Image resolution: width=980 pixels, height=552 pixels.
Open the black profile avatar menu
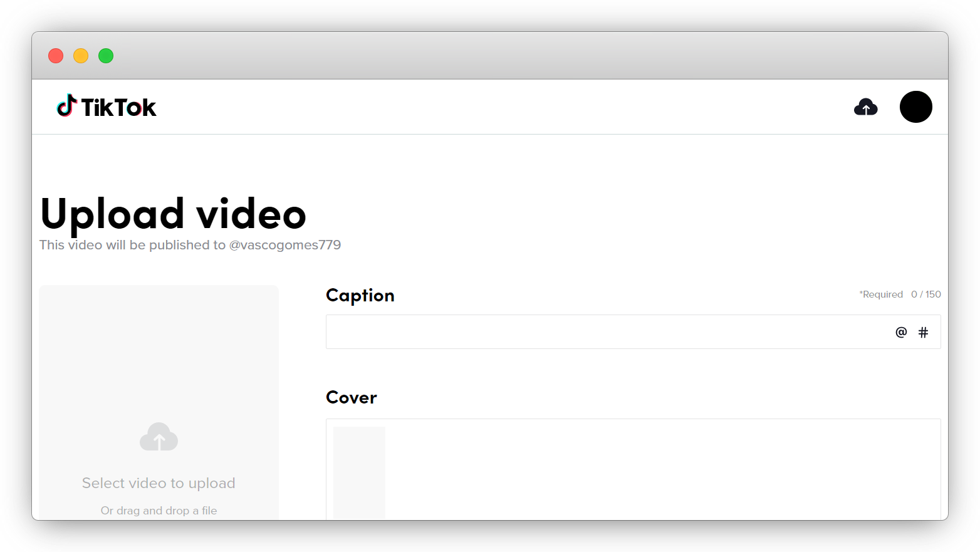[915, 107]
